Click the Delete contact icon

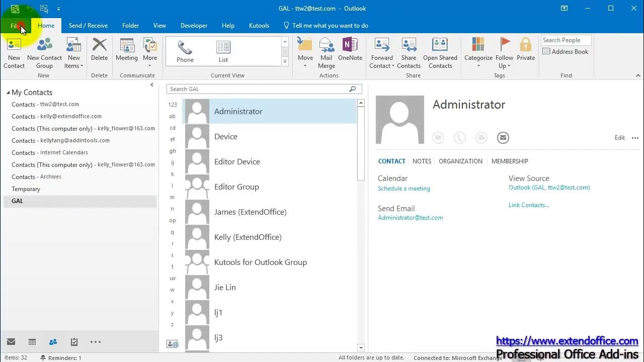click(99, 49)
